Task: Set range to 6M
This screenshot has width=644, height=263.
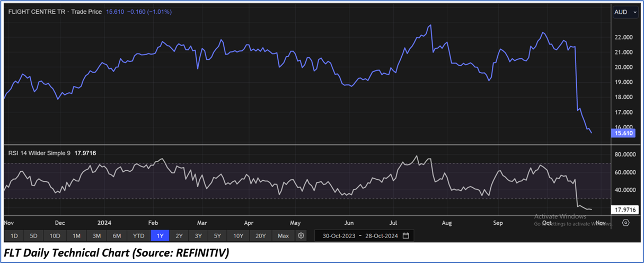Action: click(117, 235)
